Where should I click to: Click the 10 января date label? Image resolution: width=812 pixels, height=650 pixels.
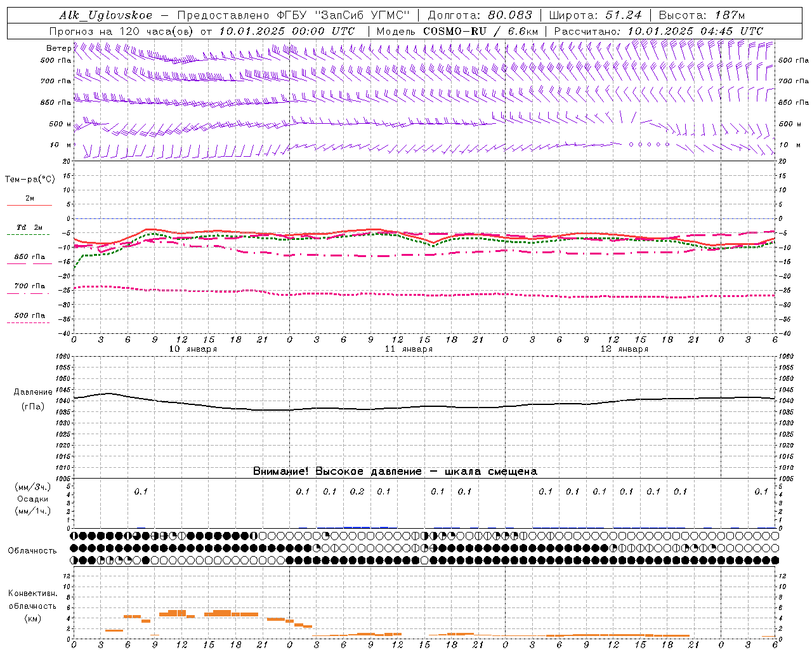193,349
